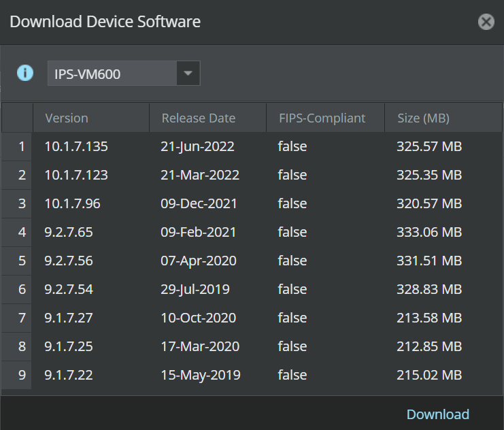Click row number 5 cell
Screen dimensions: 504x430
(16, 261)
